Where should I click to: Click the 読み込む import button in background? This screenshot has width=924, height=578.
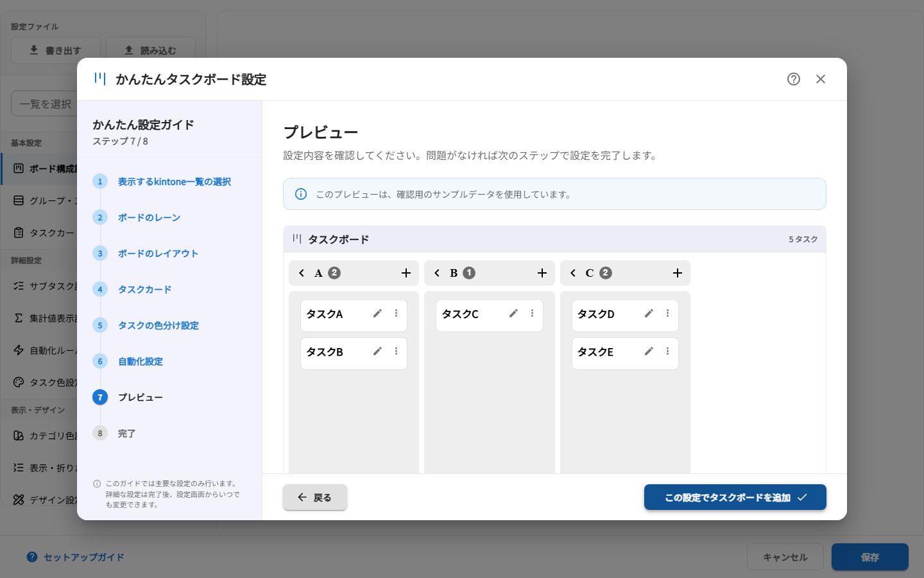coord(151,50)
